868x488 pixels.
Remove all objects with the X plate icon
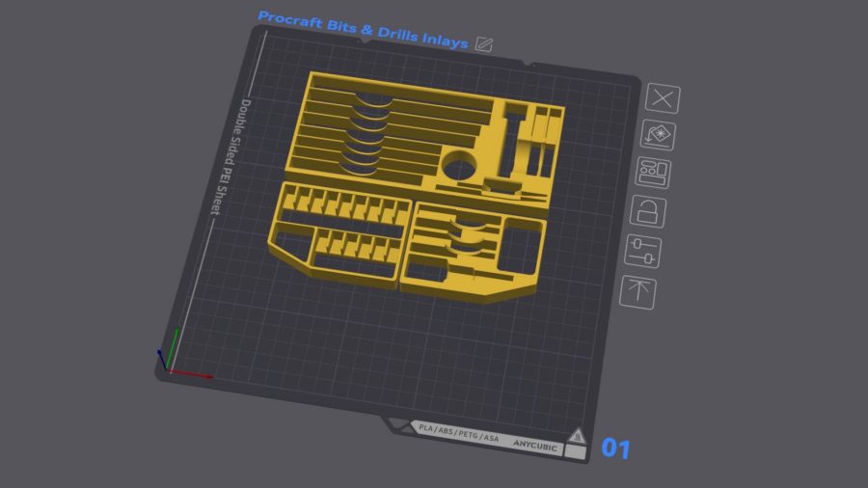(x=663, y=99)
